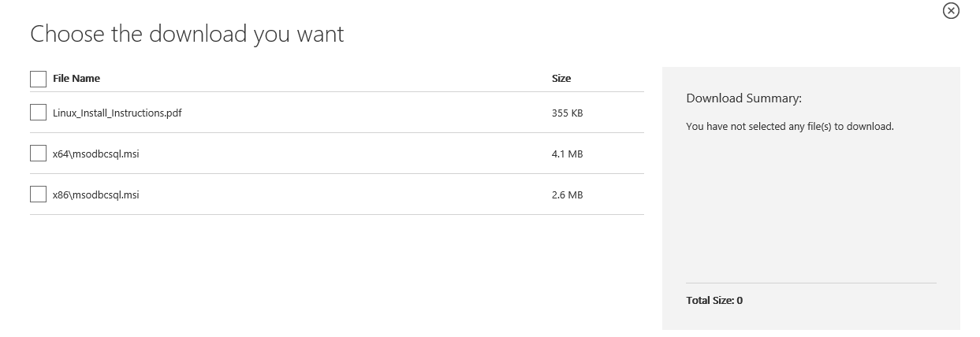Click the divider line above Total Size
The height and width of the screenshot is (337, 980).
pyautogui.click(x=811, y=283)
